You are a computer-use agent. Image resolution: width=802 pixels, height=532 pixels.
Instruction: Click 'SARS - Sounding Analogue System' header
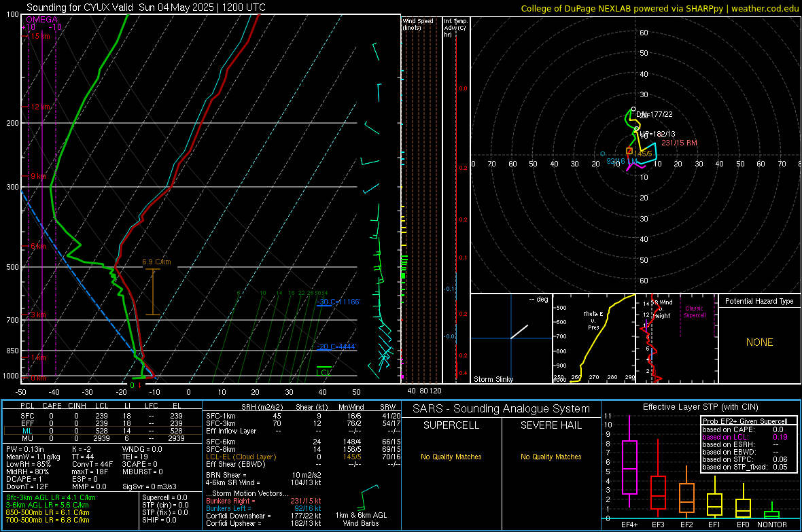tap(502, 409)
